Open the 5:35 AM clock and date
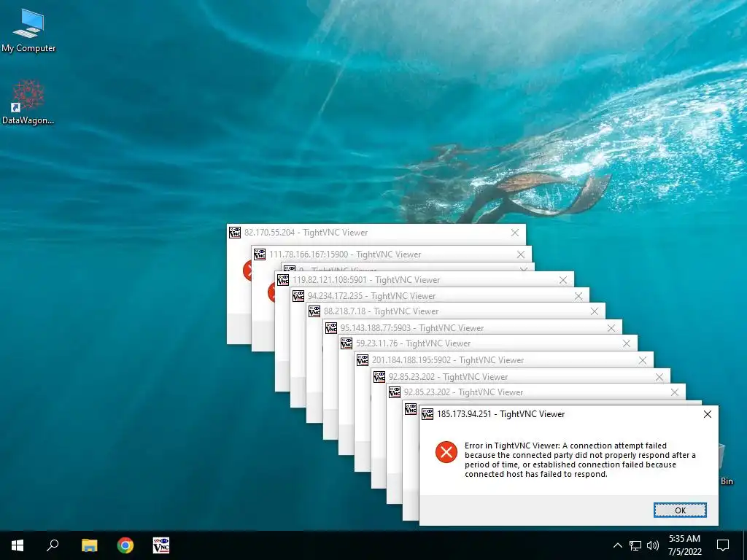Screen dimensions: 747x560 [684, 545]
